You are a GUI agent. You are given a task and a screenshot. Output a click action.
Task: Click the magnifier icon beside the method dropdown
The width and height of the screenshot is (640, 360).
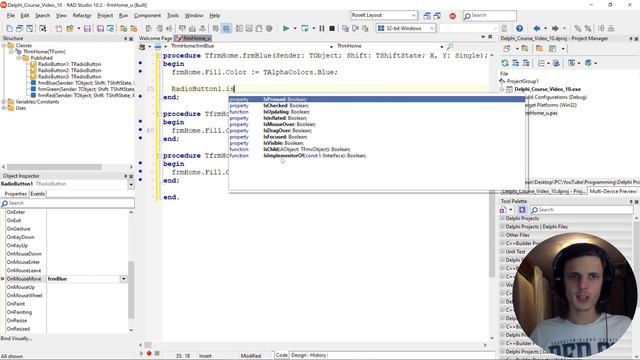tap(450, 47)
